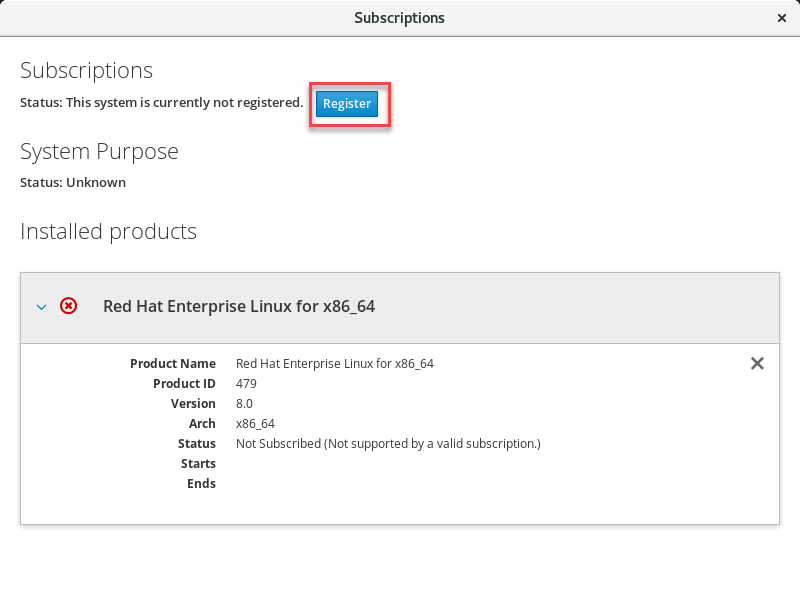Screen dimensions: 800x600
Task: Click the 'Status: Unknown' text
Action: (73, 182)
